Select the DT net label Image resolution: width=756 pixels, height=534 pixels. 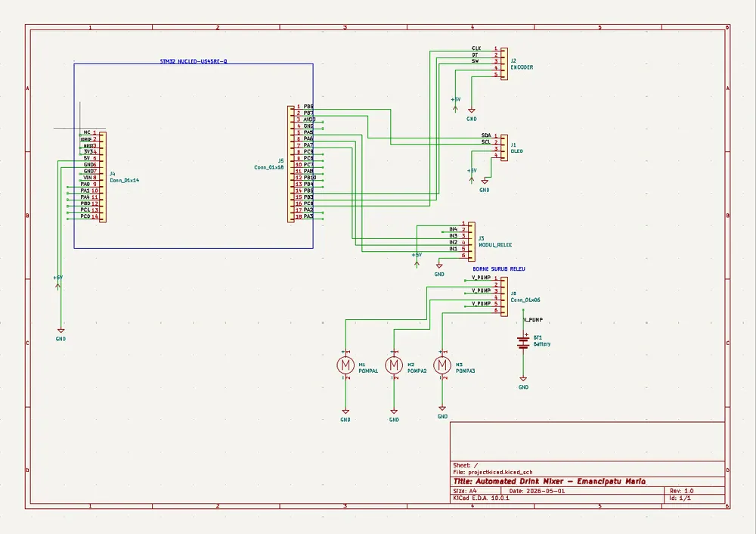pyautogui.click(x=476, y=55)
